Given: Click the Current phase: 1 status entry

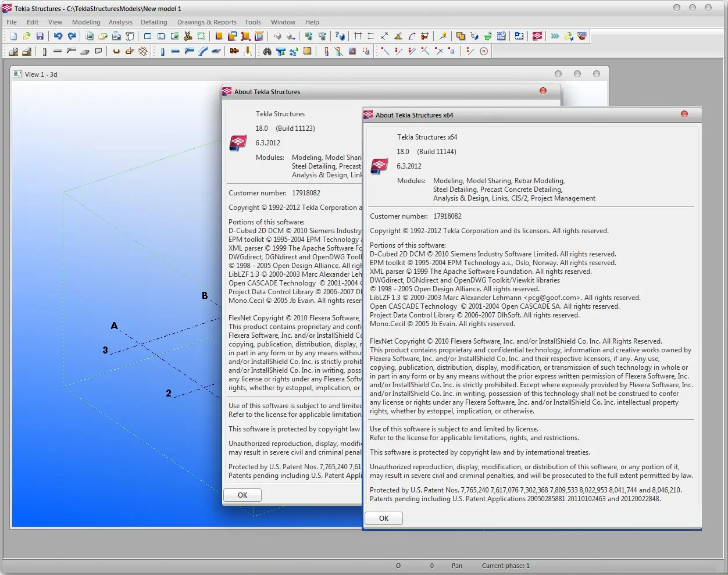Looking at the screenshot, I should point(506,566).
